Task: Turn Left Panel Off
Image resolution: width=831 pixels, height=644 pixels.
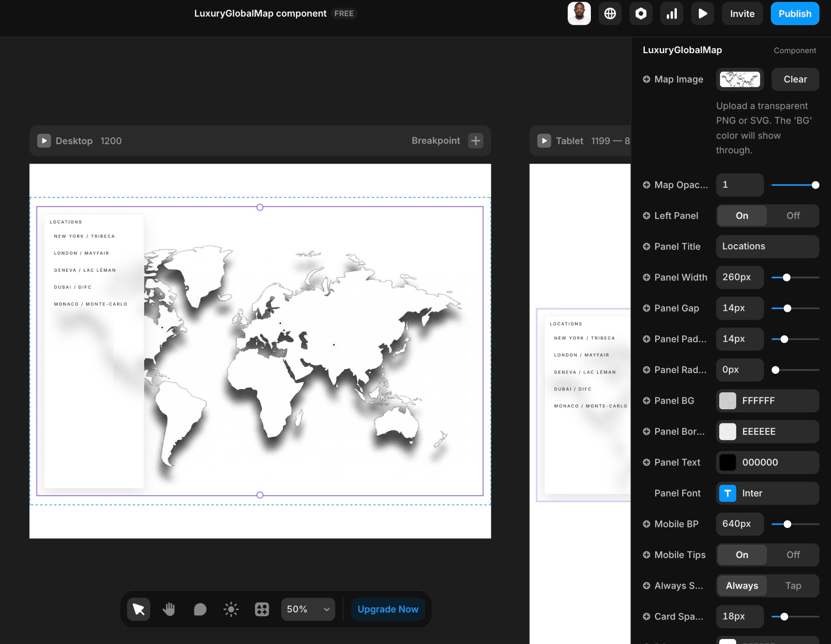Action: tap(793, 216)
